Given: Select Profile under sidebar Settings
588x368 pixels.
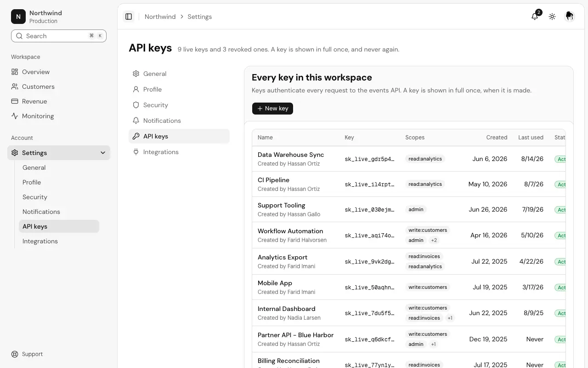Looking at the screenshot, I should point(59,182).
